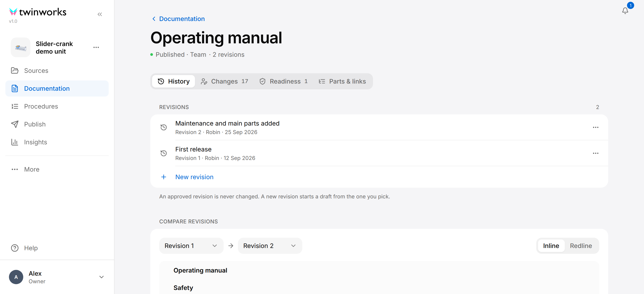Screen dimensions: 644x294
Task: Open Sources in the sidebar
Action: 57,71
